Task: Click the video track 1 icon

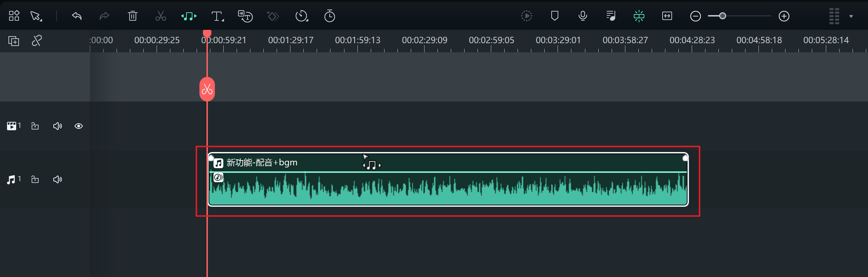Action: click(x=12, y=126)
